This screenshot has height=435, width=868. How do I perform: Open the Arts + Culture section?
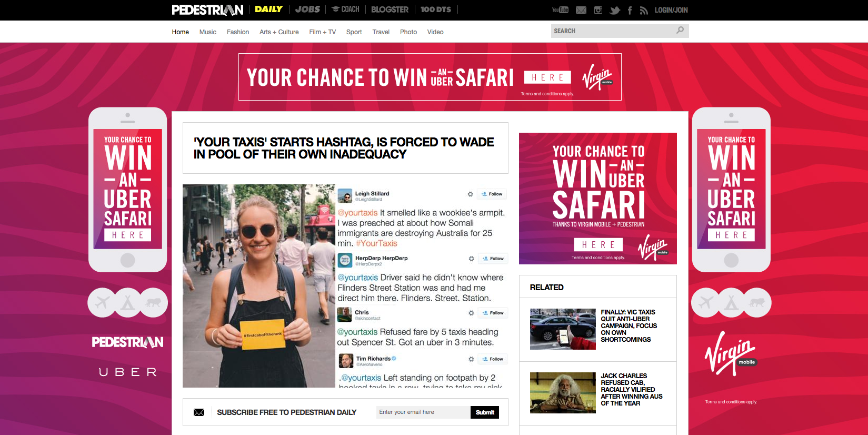[x=279, y=32]
